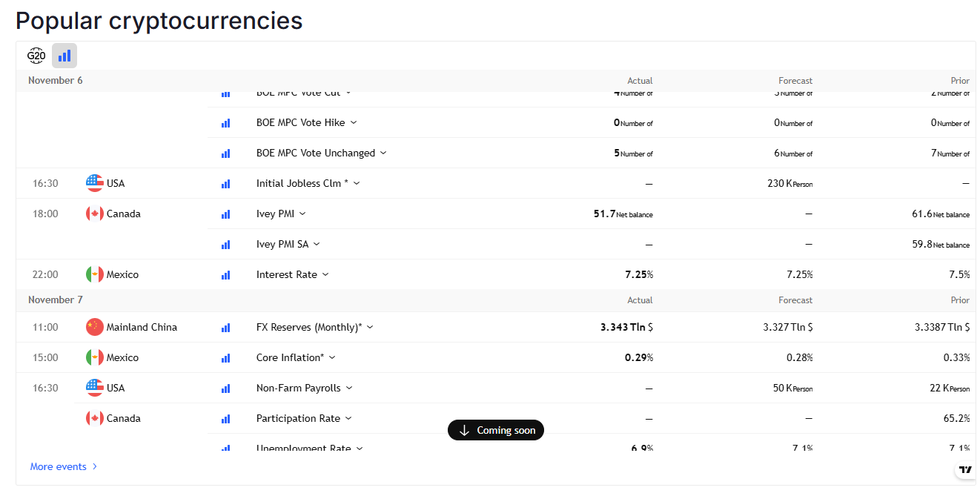Open the FX Reserves (Monthly) dropdown
This screenshot has width=980, height=496.
(370, 327)
